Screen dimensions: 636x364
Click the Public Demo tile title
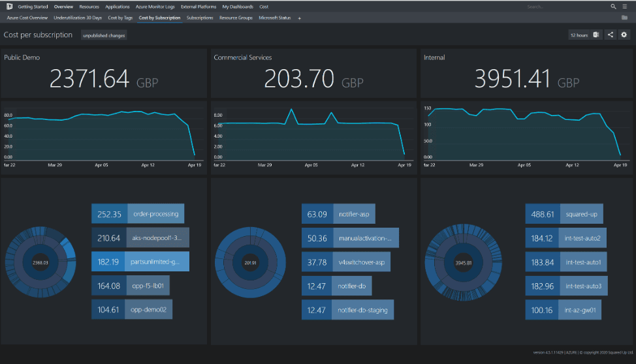click(x=22, y=57)
